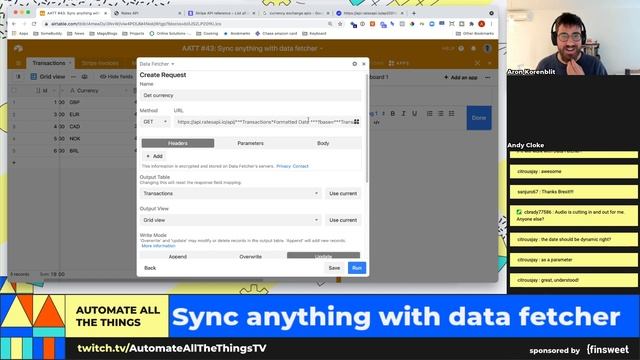Viewport: 640px width, 360px height.
Task: Open Write Mode More information link
Action: point(158,246)
